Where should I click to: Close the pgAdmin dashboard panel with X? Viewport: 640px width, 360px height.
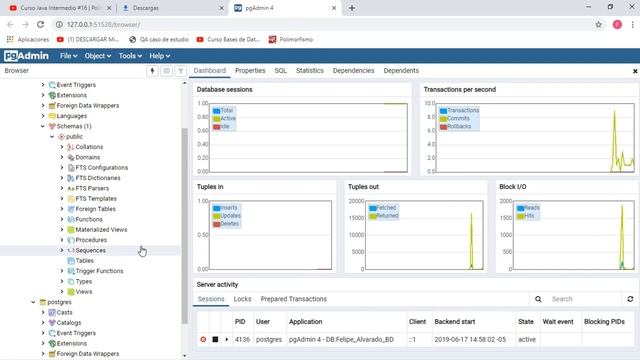pyautogui.click(x=635, y=71)
